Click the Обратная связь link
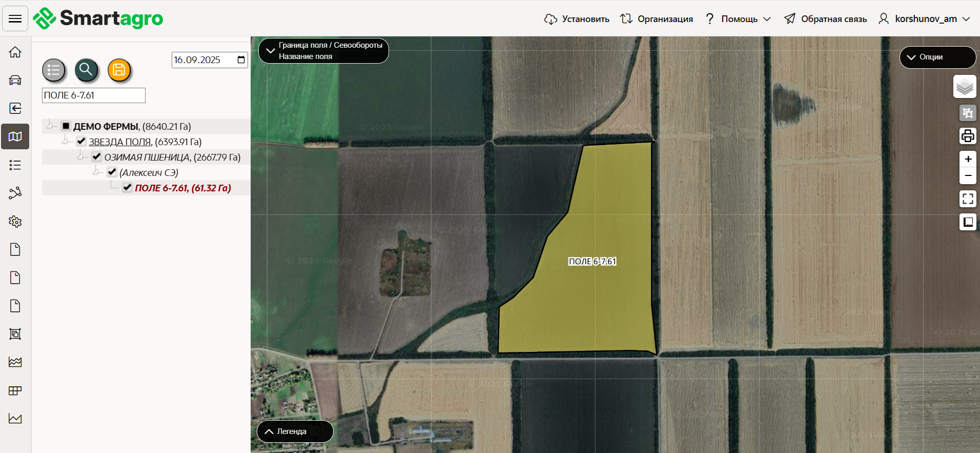The width and height of the screenshot is (980, 453). click(x=826, y=19)
